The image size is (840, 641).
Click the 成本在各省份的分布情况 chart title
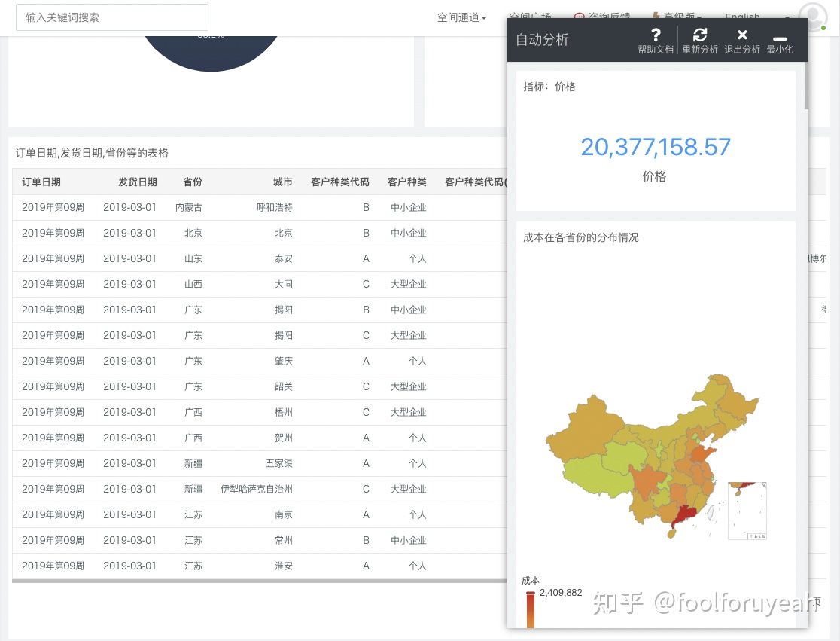pos(581,237)
